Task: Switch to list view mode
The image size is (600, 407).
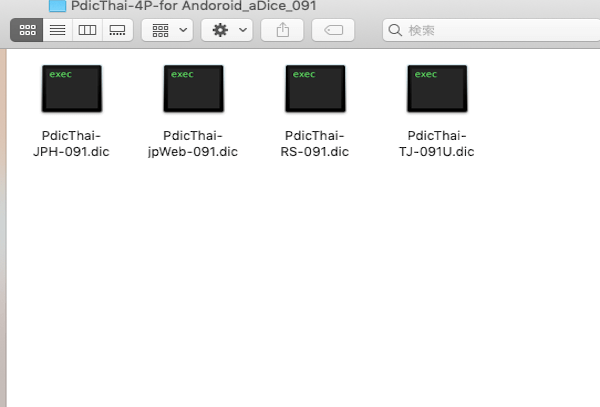Action: pos(57,30)
